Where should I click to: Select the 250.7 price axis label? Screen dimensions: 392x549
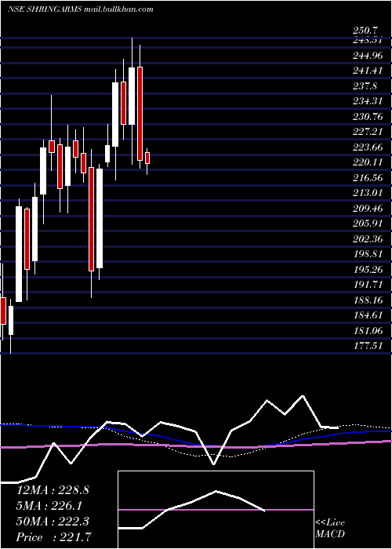[x=367, y=31]
